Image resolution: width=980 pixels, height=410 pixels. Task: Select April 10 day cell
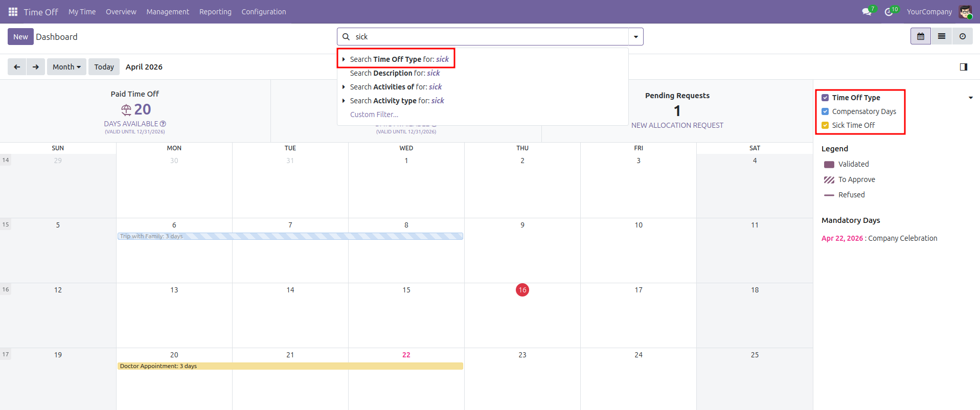coord(639,250)
